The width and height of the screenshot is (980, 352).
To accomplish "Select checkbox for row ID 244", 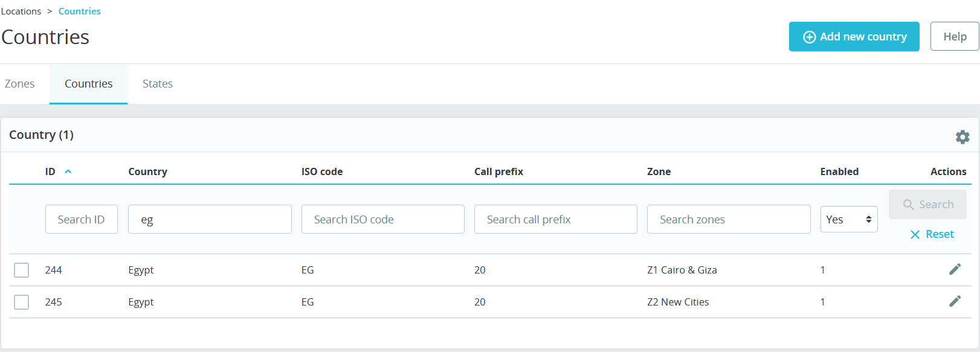I will (22, 270).
